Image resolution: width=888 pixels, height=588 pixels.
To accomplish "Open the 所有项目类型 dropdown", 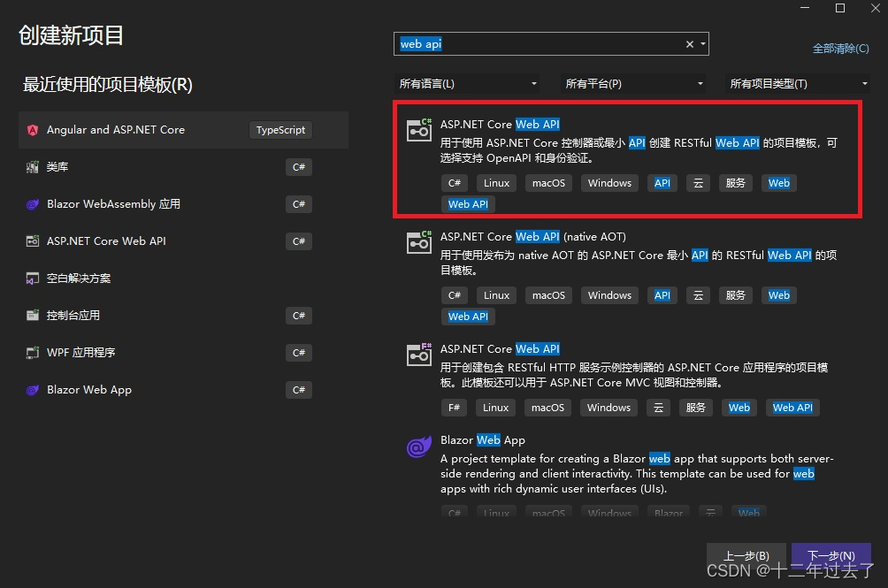I will [797, 83].
